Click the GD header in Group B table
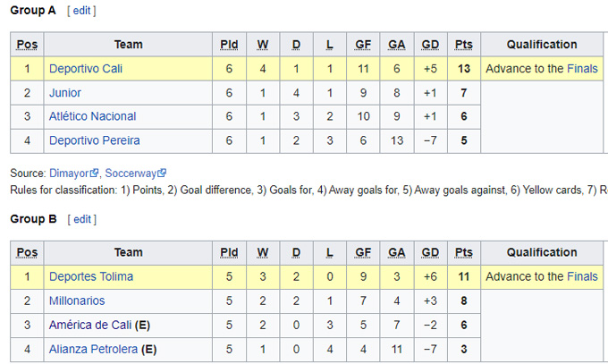Screen dimensions: 608x364 click(430, 253)
